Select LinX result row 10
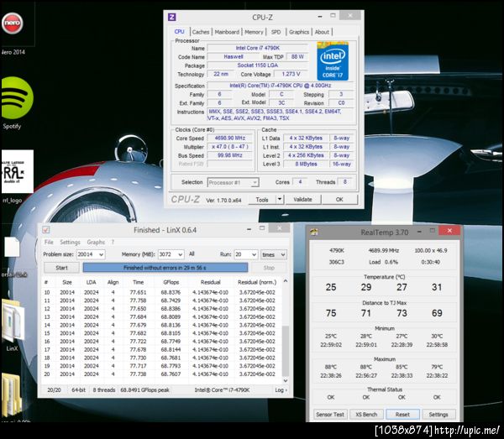Viewport: 504px width, 439px height. coord(160,293)
